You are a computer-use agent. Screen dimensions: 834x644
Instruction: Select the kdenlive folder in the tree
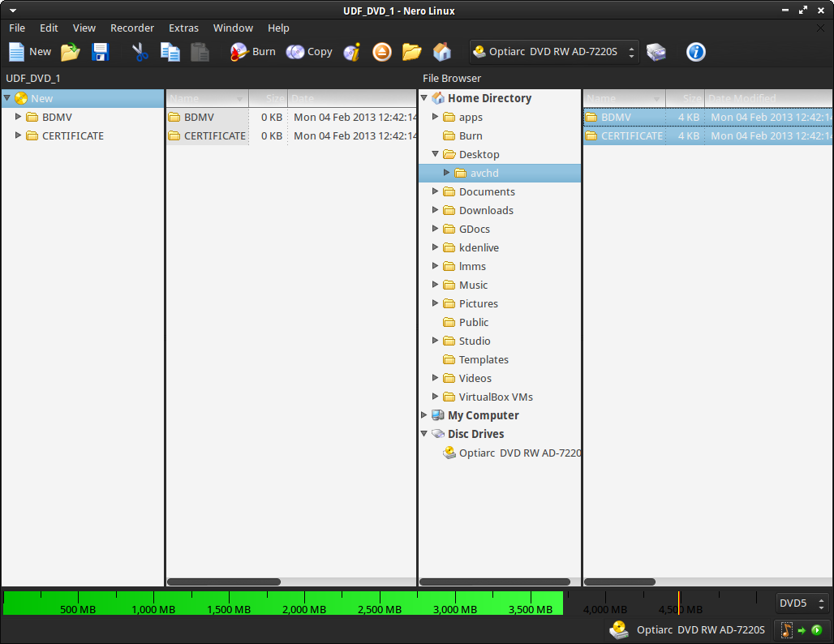click(479, 248)
